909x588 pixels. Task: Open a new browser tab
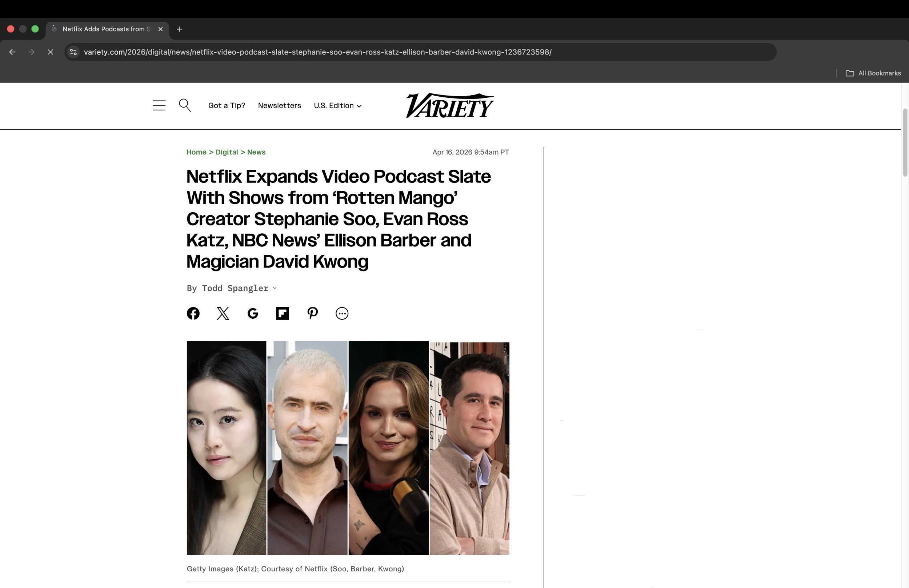180,29
